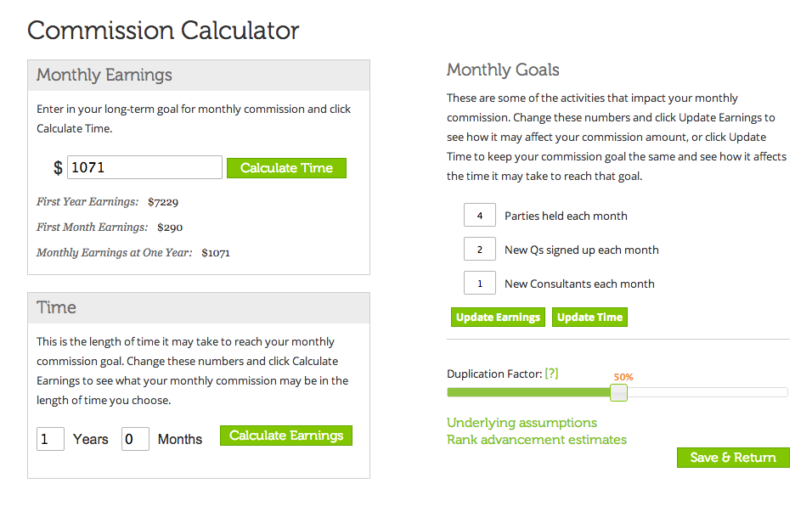Click the Duplication Factor slider handle

coord(618,393)
